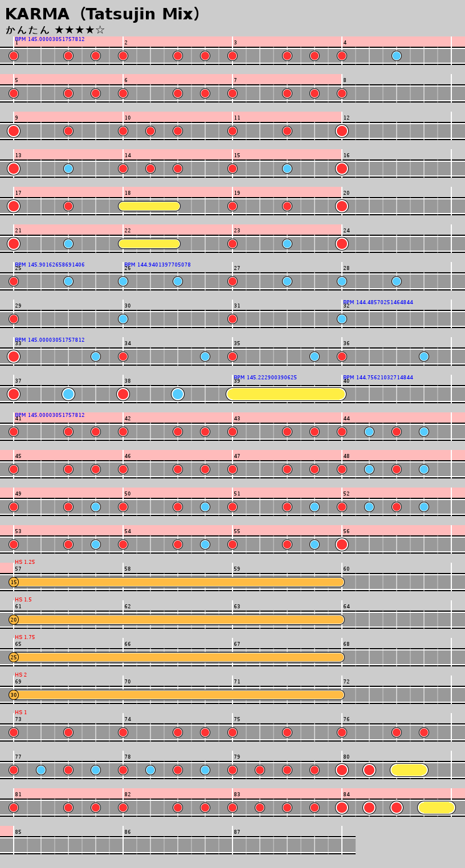Select the yellow drumroll in measure 22
The image size is (465, 868).
(x=149, y=244)
